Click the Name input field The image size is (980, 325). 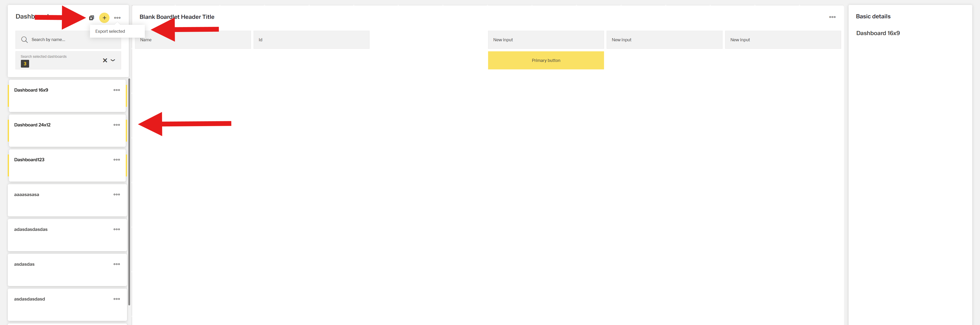pos(192,40)
